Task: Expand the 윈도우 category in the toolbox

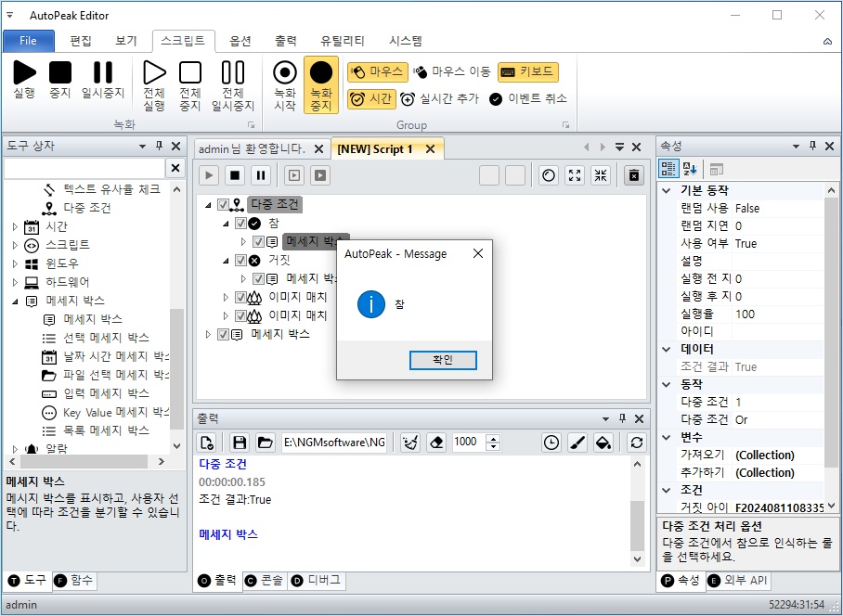Action: [x=15, y=263]
